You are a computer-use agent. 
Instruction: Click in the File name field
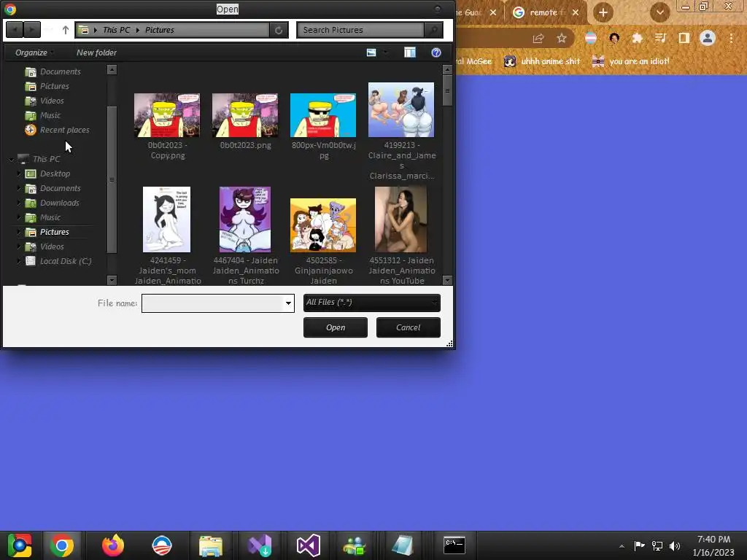point(213,303)
